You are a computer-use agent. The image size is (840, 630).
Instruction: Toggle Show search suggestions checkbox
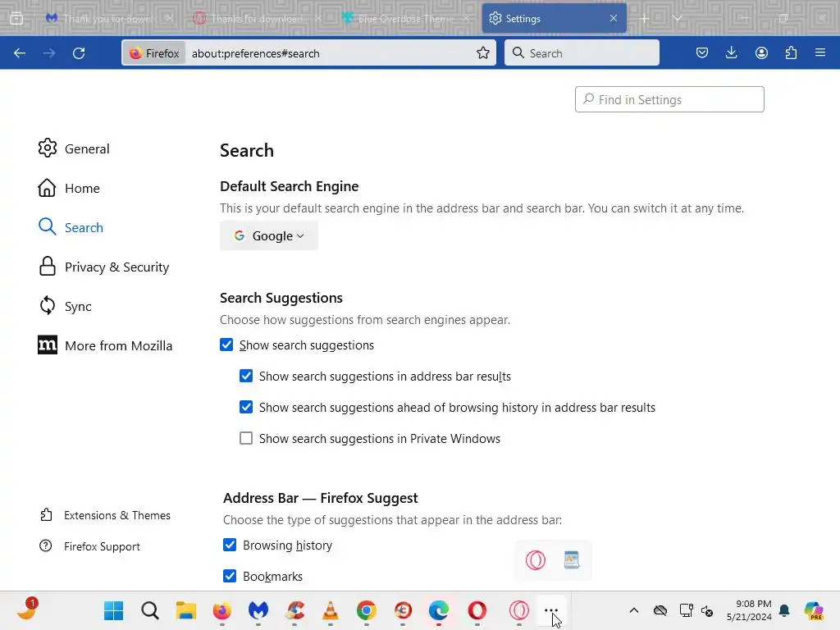(x=226, y=345)
